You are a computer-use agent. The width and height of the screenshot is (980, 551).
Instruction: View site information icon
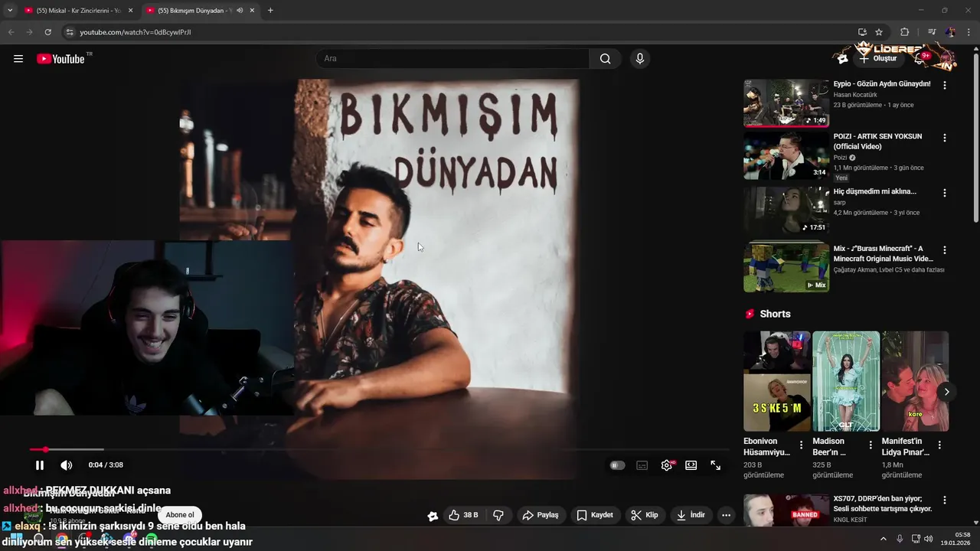[x=69, y=32]
